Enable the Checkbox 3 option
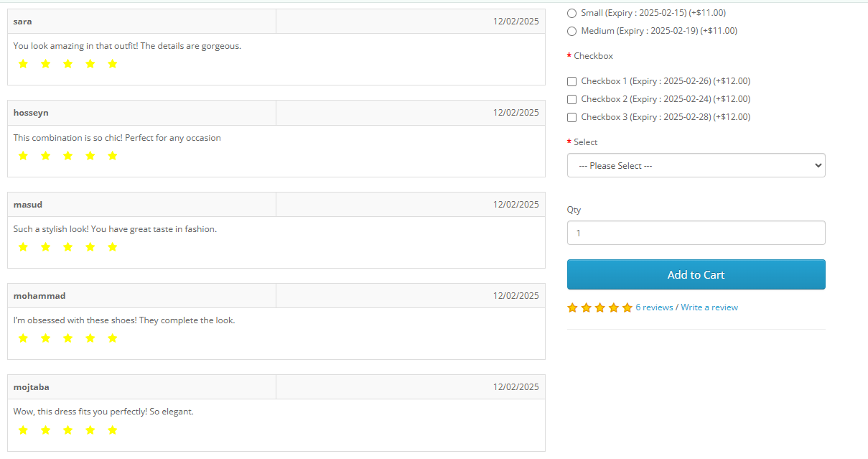The height and width of the screenshot is (459, 868). coord(572,117)
